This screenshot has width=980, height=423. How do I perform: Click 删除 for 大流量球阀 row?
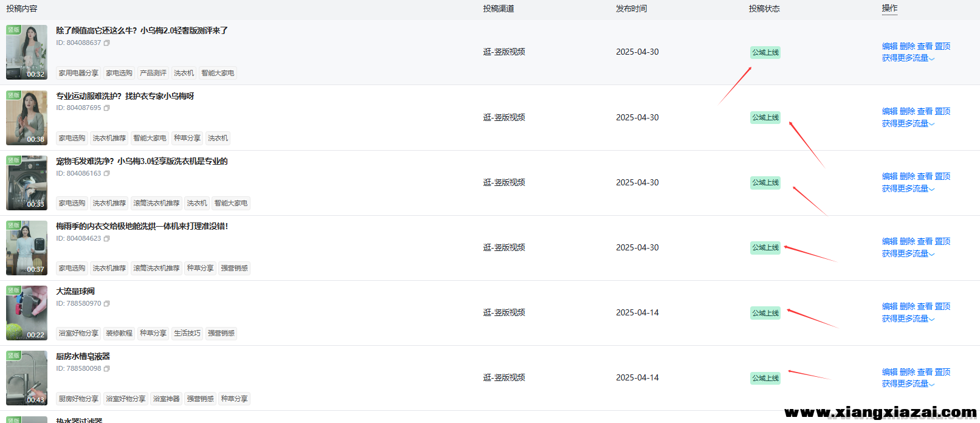[x=907, y=307]
